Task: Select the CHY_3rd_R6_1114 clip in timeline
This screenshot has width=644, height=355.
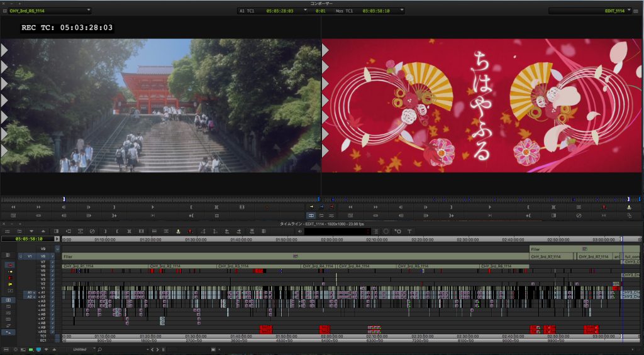Action: (x=504, y=266)
